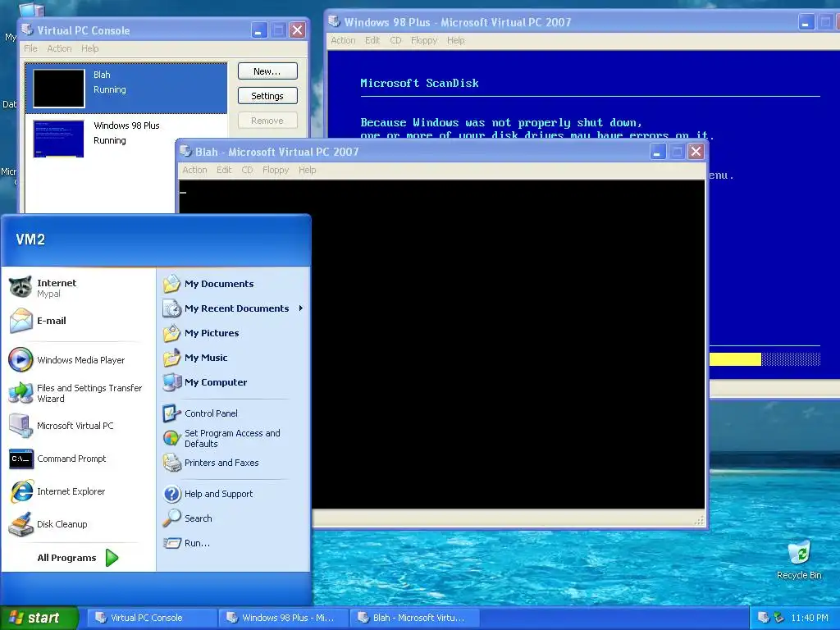The height and width of the screenshot is (630, 840).
Task: Click Windows 98 Plus window title icon
Action: point(335,21)
